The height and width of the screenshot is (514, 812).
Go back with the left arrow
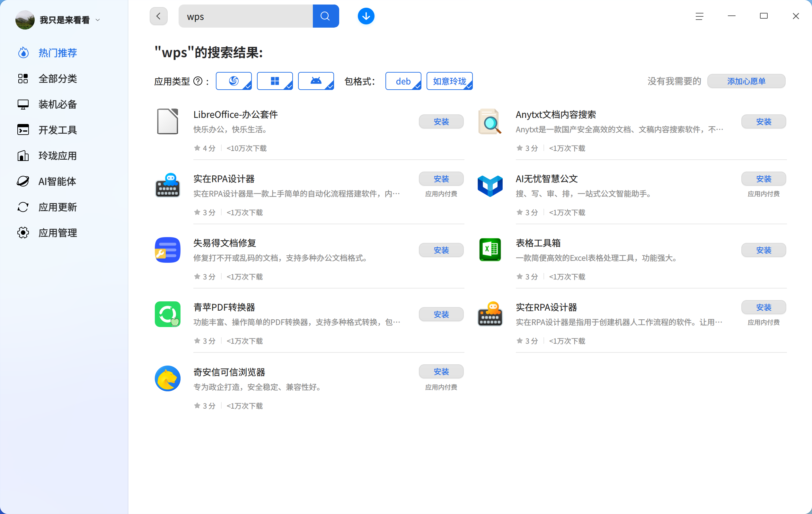pyautogui.click(x=158, y=16)
